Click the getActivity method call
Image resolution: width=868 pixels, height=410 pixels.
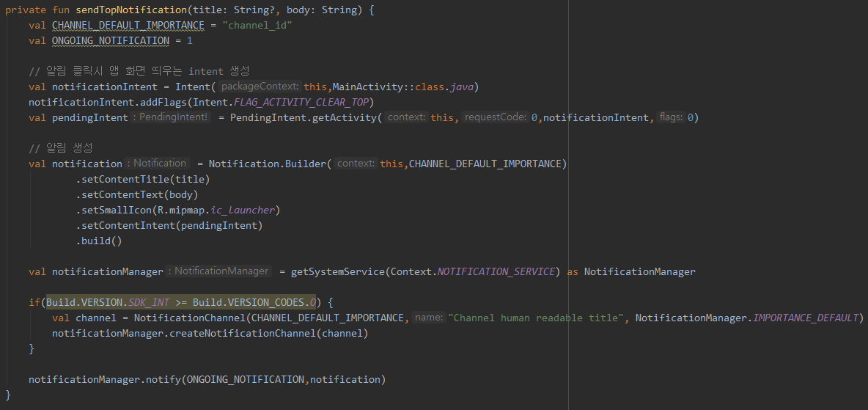point(344,117)
